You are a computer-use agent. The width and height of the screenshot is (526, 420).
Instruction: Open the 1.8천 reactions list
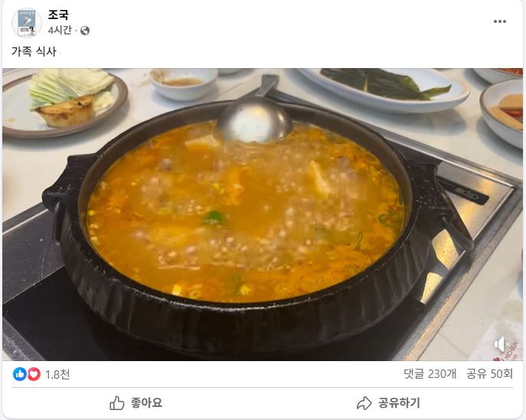[x=57, y=374]
